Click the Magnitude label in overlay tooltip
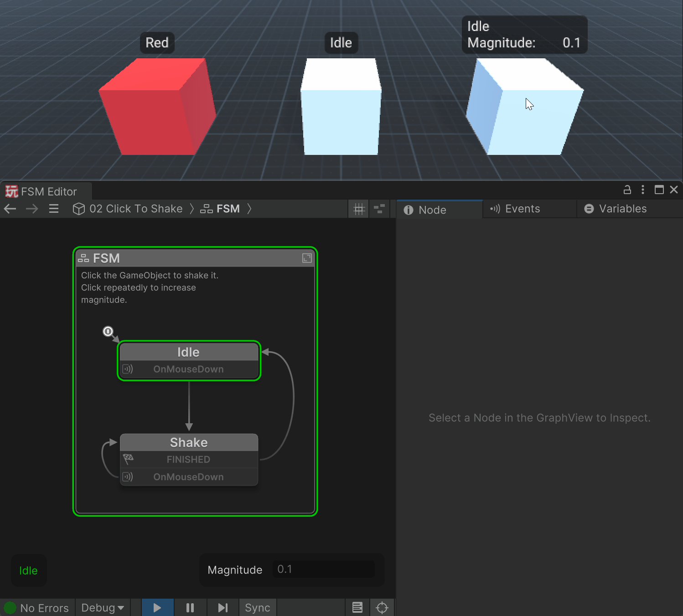This screenshot has width=683, height=616. click(502, 43)
